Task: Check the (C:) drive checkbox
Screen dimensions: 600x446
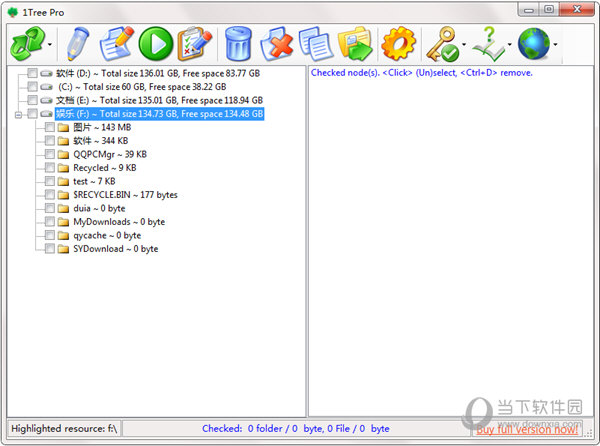Action: 33,86
